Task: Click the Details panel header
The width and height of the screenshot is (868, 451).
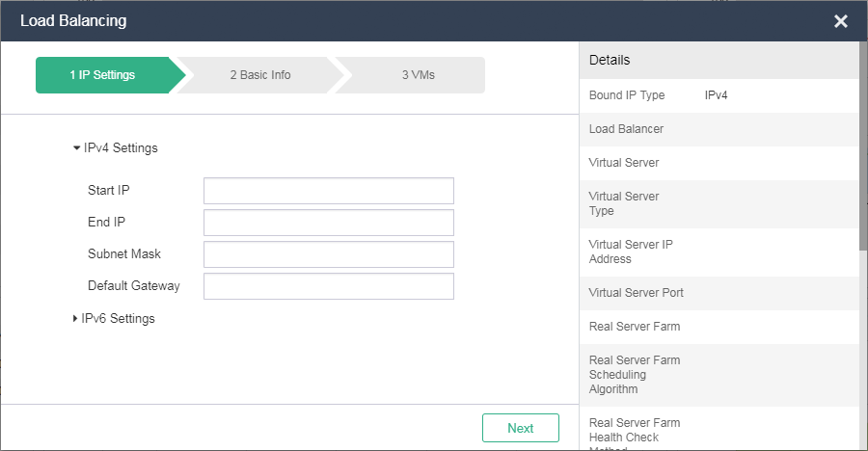Action: (x=719, y=60)
